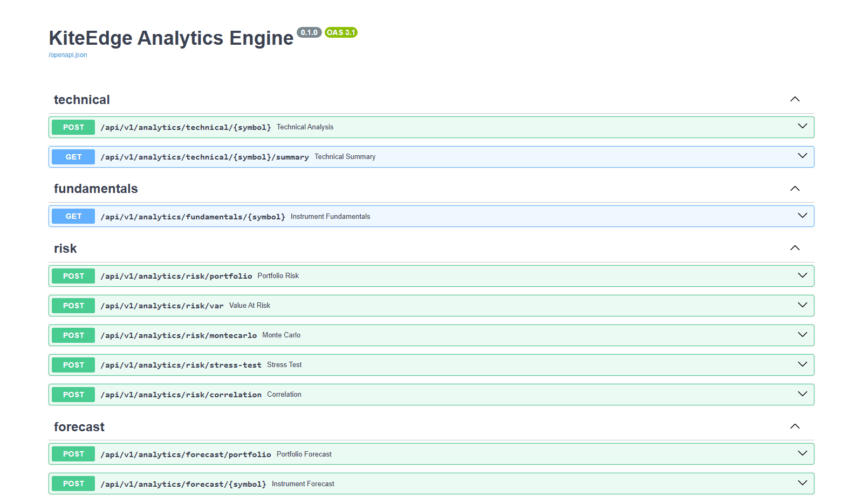Click POST badge for Instrument Forecast
Screen dimensions: 863x504
(73, 484)
